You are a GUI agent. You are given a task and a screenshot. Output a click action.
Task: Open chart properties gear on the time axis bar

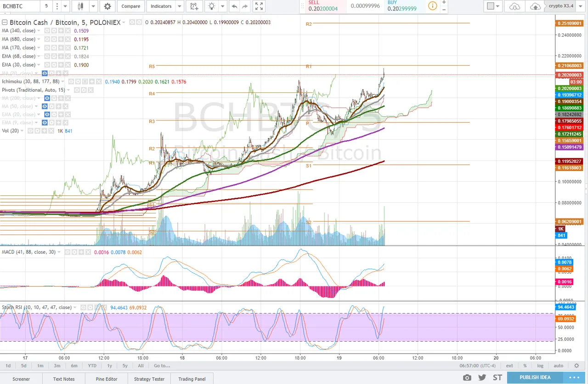point(577,366)
